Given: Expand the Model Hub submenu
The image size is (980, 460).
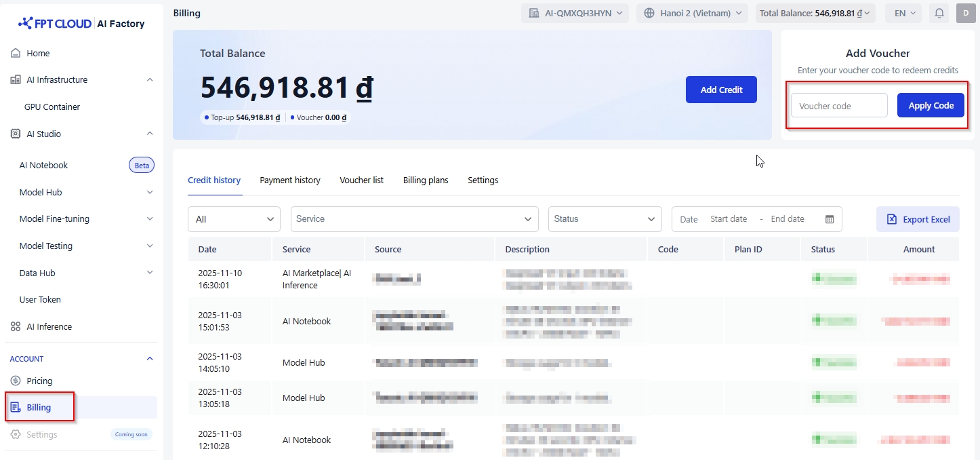Looking at the screenshot, I should [x=150, y=192].
